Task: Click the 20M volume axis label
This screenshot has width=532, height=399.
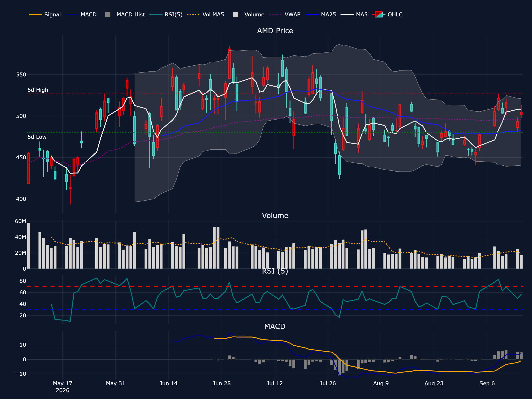Action: tap(20, 253)
